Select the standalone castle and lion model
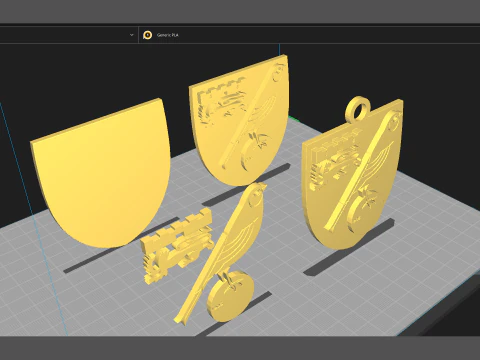This screenshot has height=360, width=480. [x=177, y=245]
